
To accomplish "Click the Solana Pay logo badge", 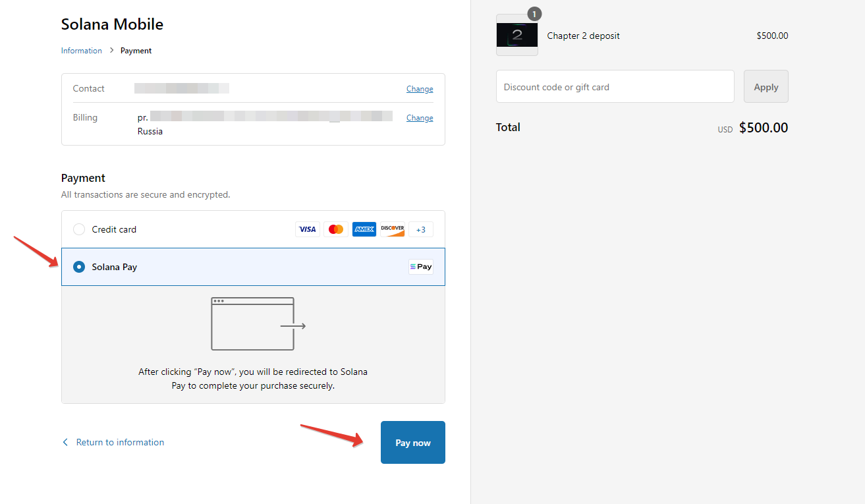I will click(x=421, y=267).
